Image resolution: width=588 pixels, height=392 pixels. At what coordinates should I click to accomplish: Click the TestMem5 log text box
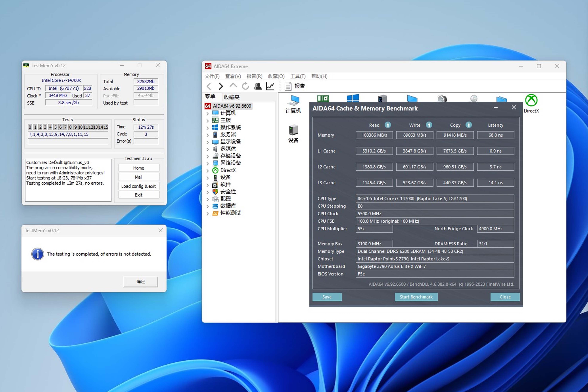coord(68,180)
